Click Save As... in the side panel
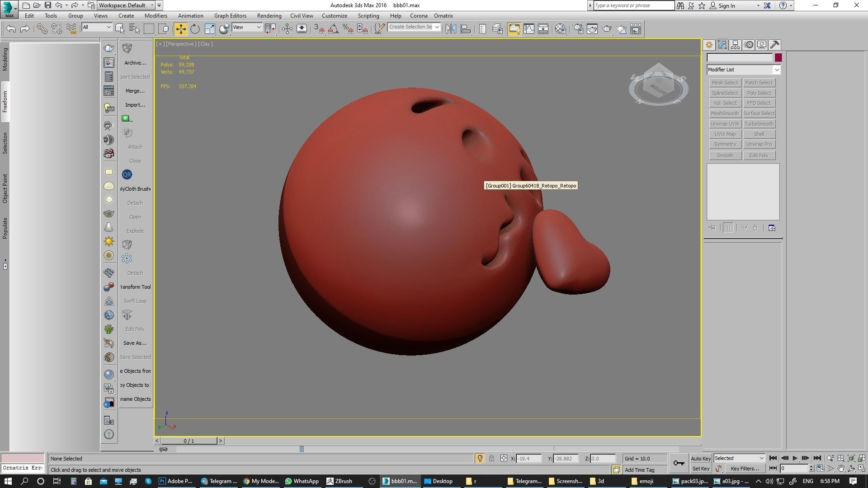The width and height of the screenshot is (868, 488). pyautogui.click(x=135, y=343)
